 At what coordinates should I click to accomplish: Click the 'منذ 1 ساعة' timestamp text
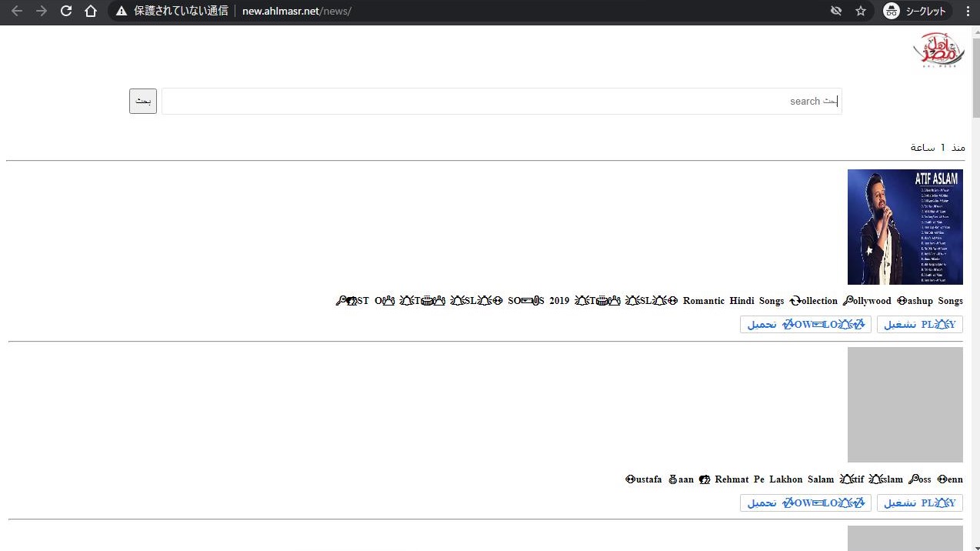coord(938,147)
